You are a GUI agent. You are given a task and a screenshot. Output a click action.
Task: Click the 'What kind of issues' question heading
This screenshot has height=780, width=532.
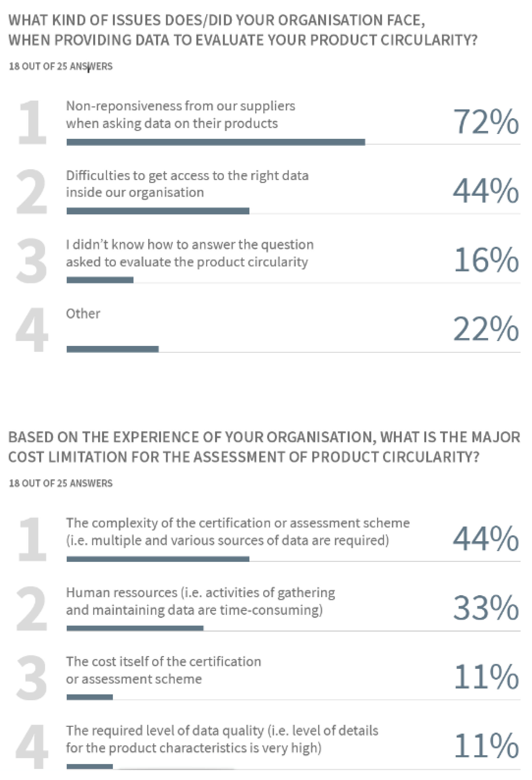click(242, 30)
